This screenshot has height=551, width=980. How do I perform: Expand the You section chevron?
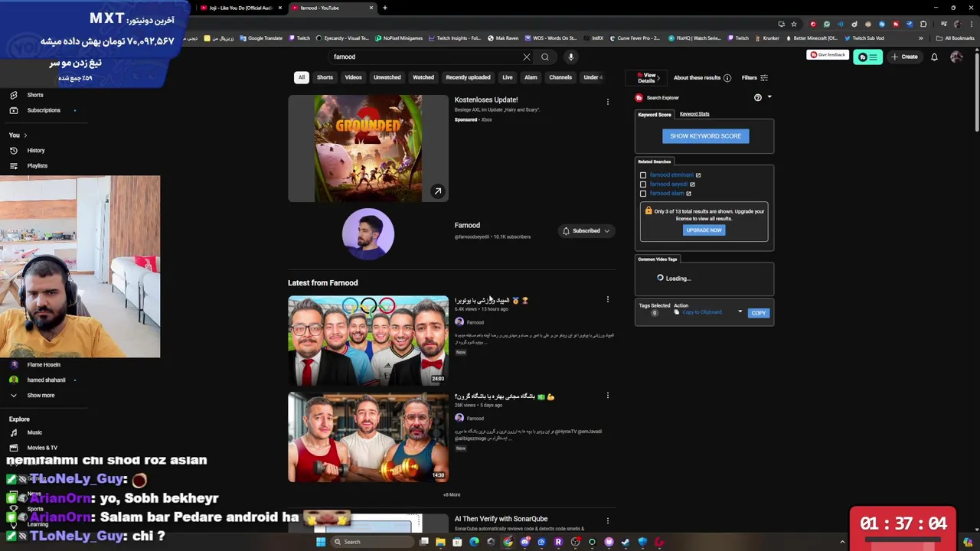(x=25, y=135)
